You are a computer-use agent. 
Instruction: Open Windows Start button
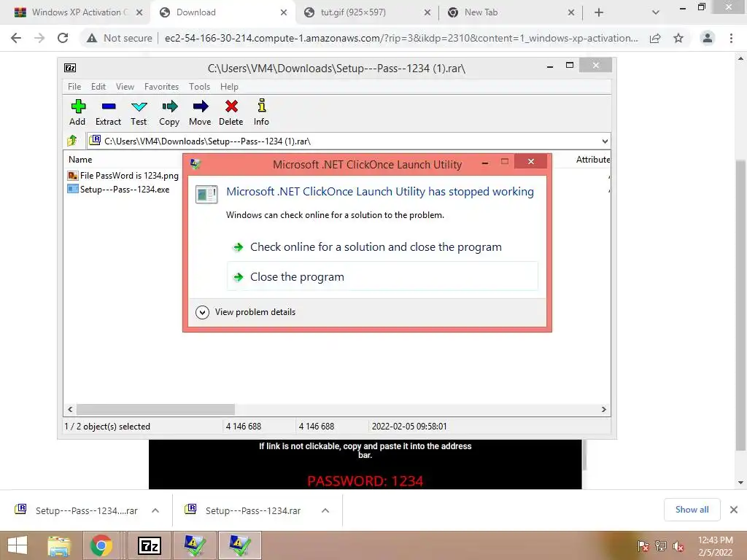18,545
